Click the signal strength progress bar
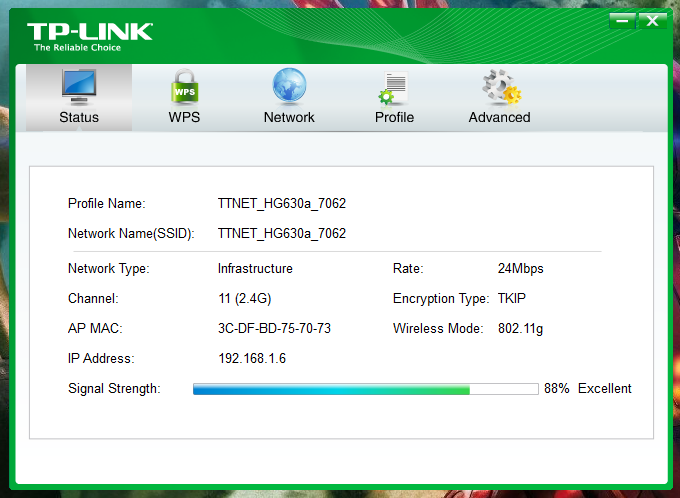 click(366, 389)
